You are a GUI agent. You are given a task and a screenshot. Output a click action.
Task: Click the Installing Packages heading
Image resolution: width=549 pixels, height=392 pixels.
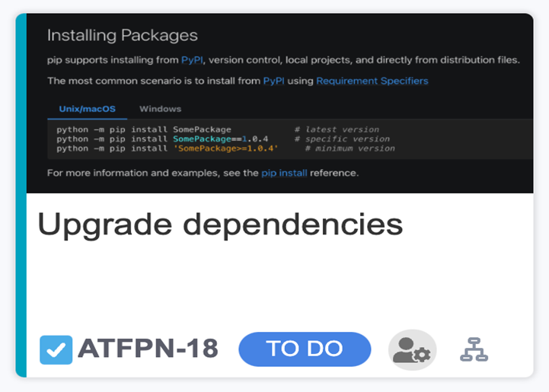click(123, 35)
